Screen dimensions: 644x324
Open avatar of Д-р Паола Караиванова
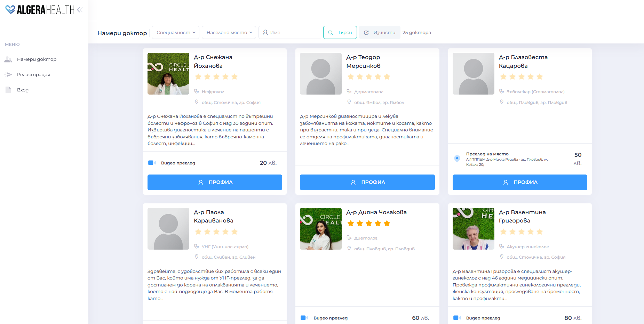pos(168,229)
